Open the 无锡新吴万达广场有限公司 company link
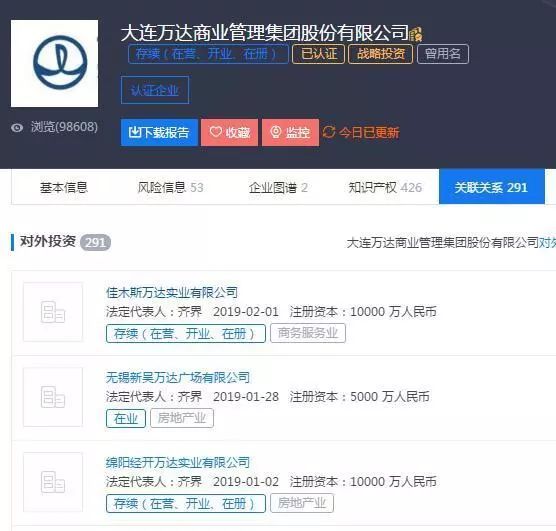Image resolution: width=556 pixels, height=531 pixels. (x=178, y=377)
